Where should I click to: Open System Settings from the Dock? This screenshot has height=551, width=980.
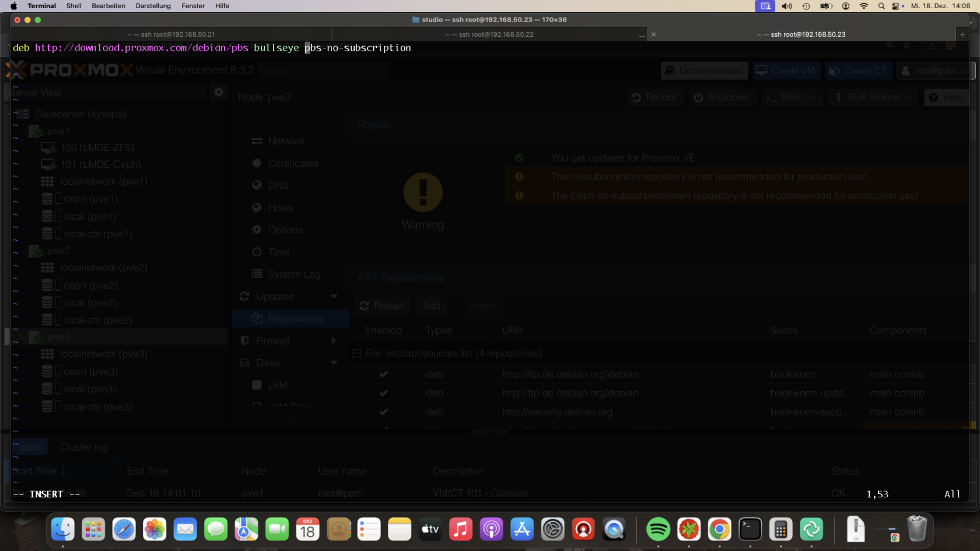click(x=552, y=529)
